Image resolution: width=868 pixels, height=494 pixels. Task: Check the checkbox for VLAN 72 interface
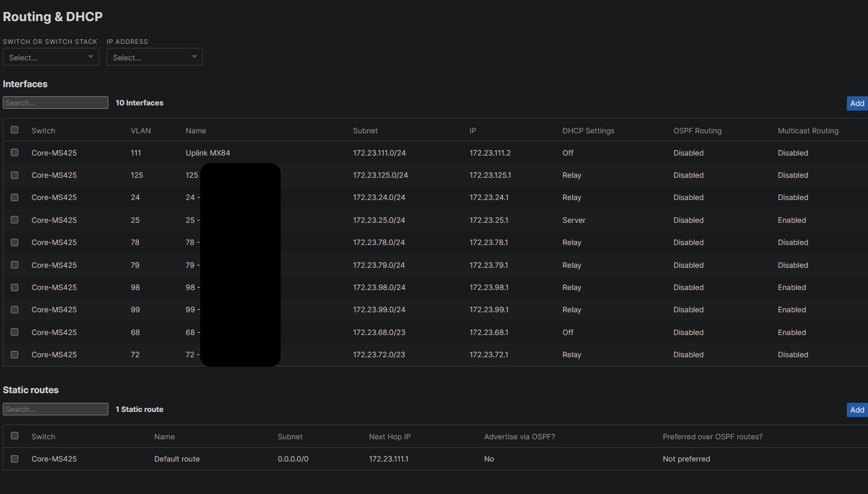(14, 354)
